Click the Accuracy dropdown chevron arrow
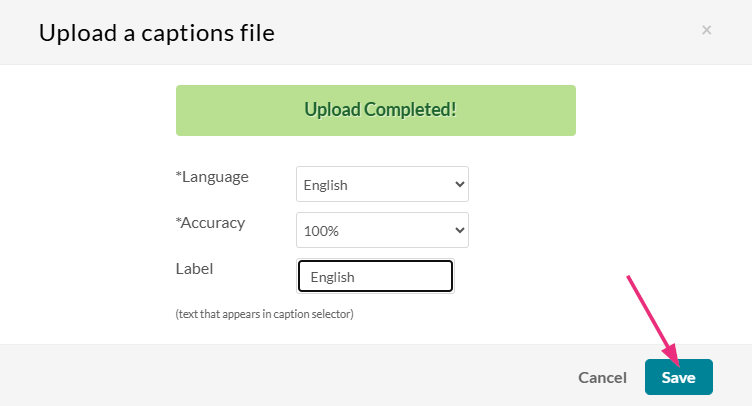This screenshot has height=406, width=752. (460, 230)
